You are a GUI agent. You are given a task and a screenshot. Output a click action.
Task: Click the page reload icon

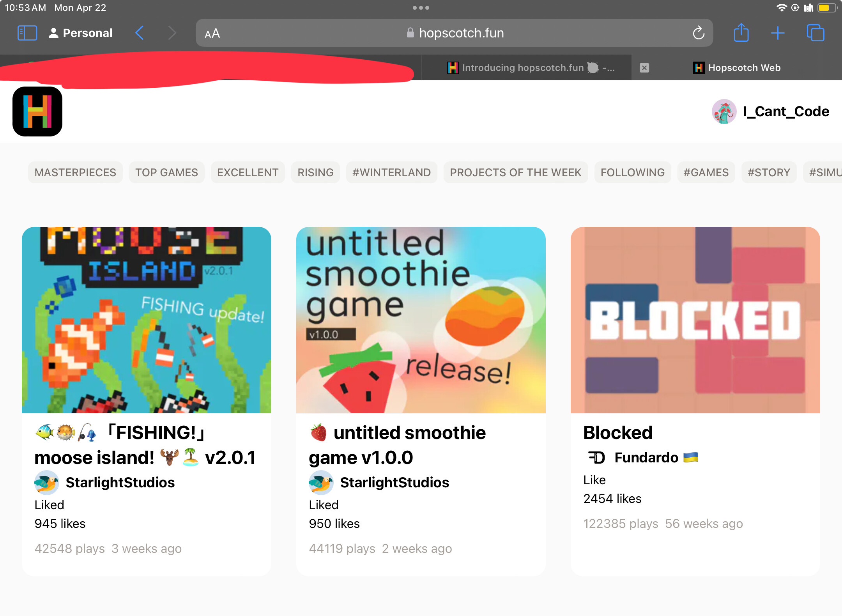(698, 33)
